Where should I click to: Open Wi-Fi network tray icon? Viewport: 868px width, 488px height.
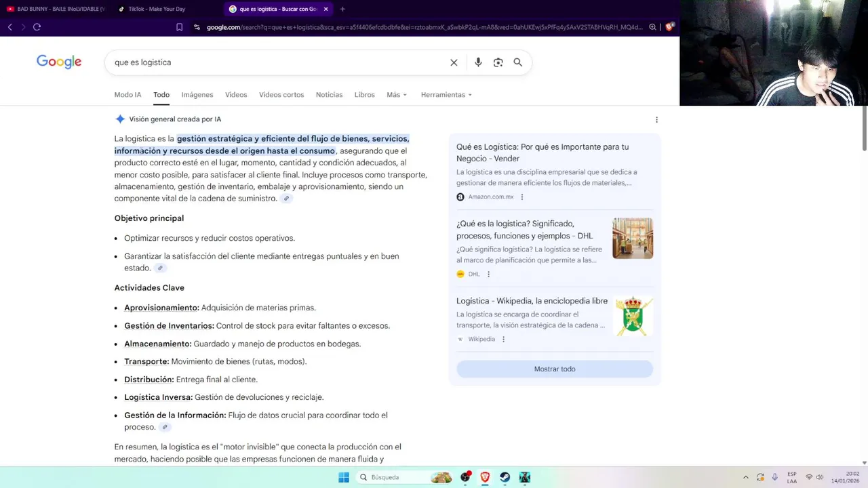pos(808,477)
